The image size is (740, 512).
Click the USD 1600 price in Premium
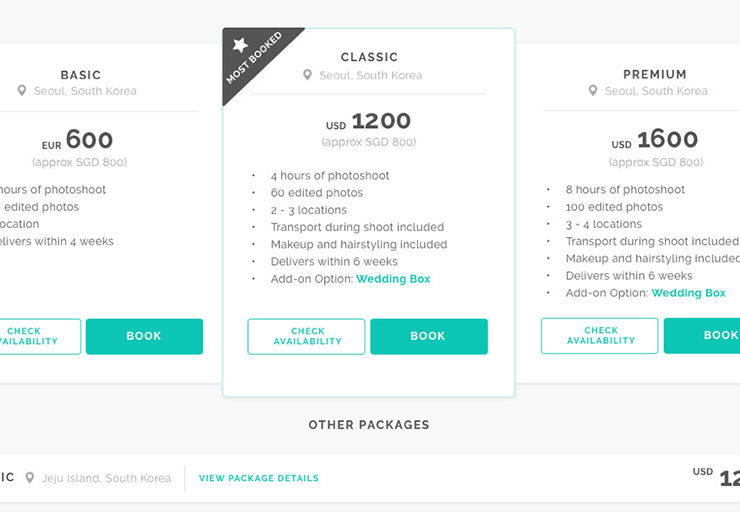(x=655, y=140)
